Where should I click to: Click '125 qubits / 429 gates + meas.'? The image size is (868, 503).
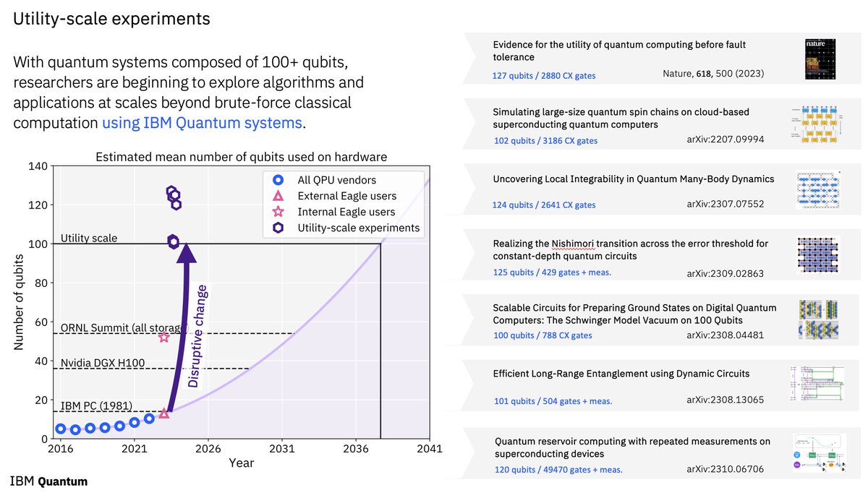pos(552,272)
